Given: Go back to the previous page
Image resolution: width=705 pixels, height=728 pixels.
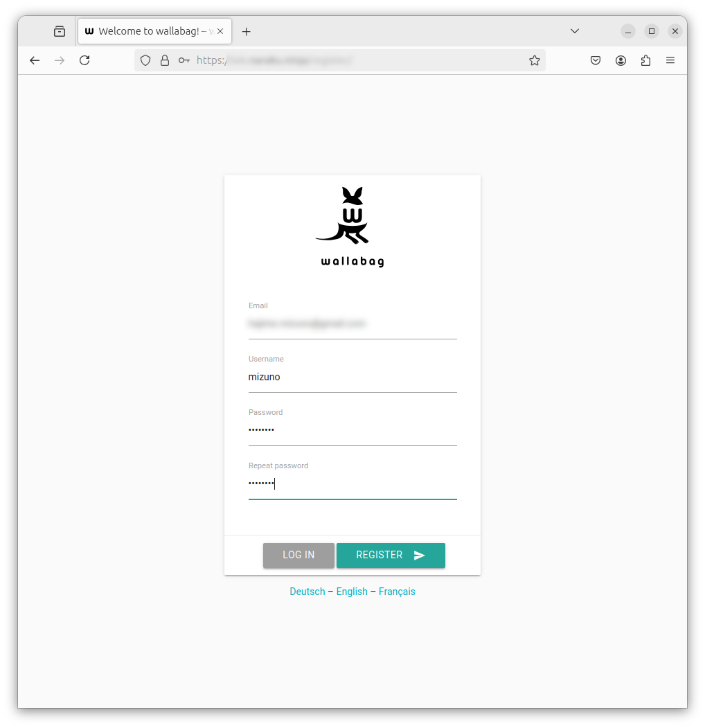Looking at the screenshot, I should click(x=35, y=60).
